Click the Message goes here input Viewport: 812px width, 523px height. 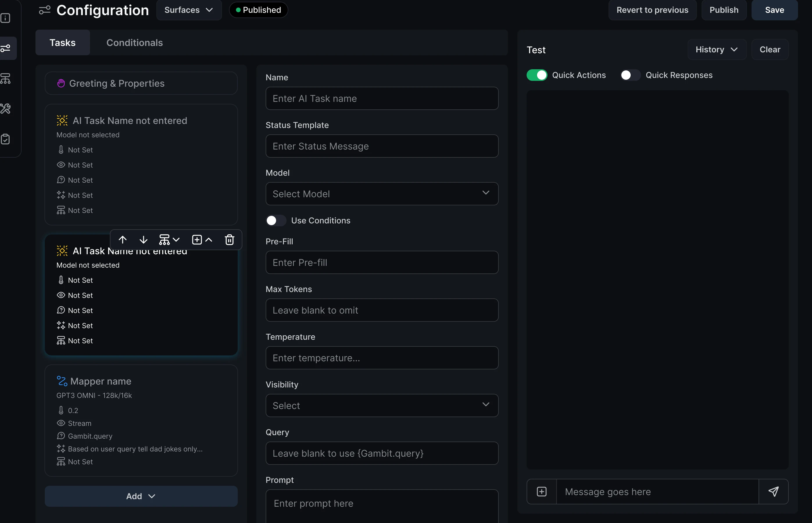coord(657,491)
